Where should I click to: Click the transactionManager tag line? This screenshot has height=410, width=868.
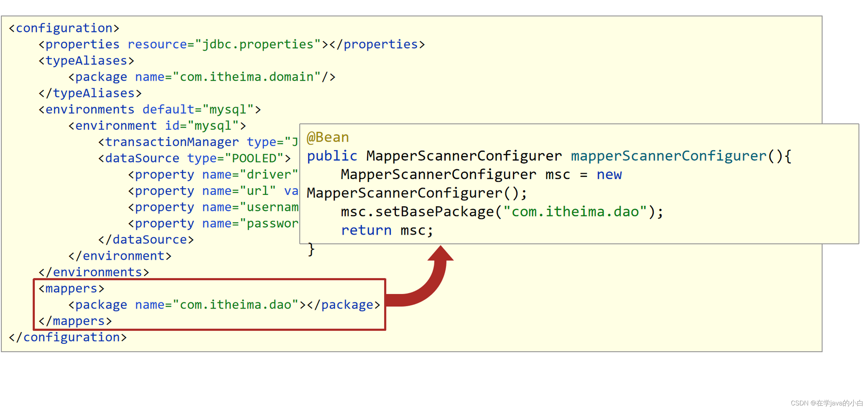pyautogui.click(x=197, y=142)
